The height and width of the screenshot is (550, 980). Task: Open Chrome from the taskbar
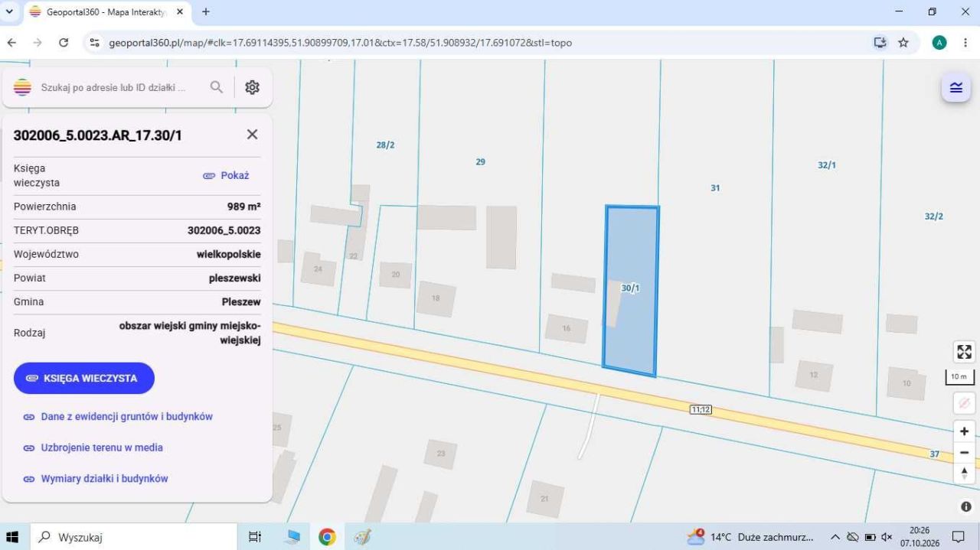pyautogui.click(x=327, y=537)
